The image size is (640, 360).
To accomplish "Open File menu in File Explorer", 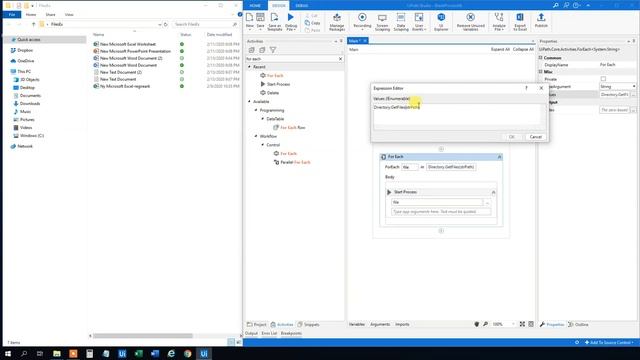I will (x=12, y=14).
